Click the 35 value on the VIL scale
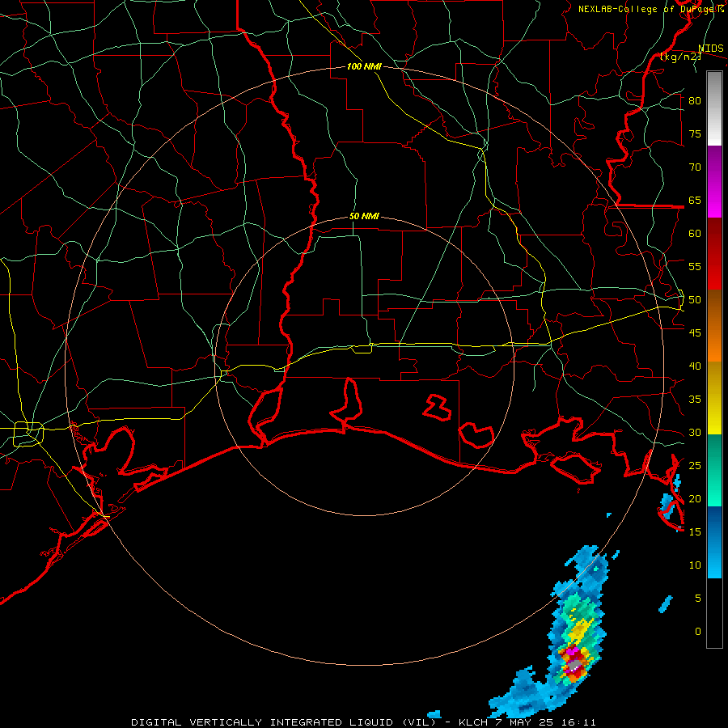 click(x=695, y=400)
